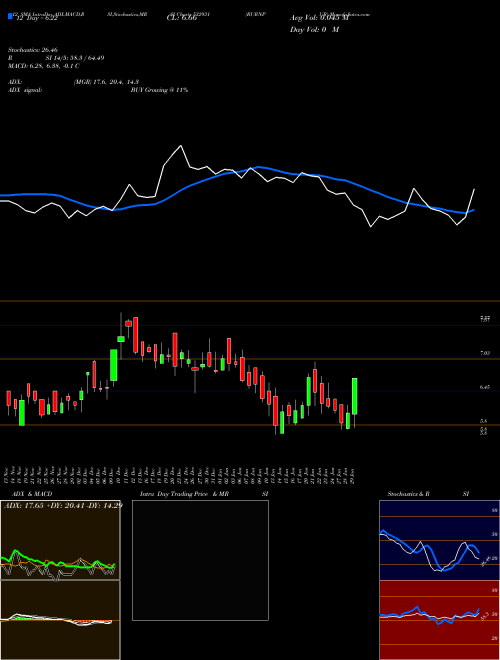The height and width of the screenshot is (660, 500).
Task: Click the 5.8 price axis label
Action: (x=484, y=421)
